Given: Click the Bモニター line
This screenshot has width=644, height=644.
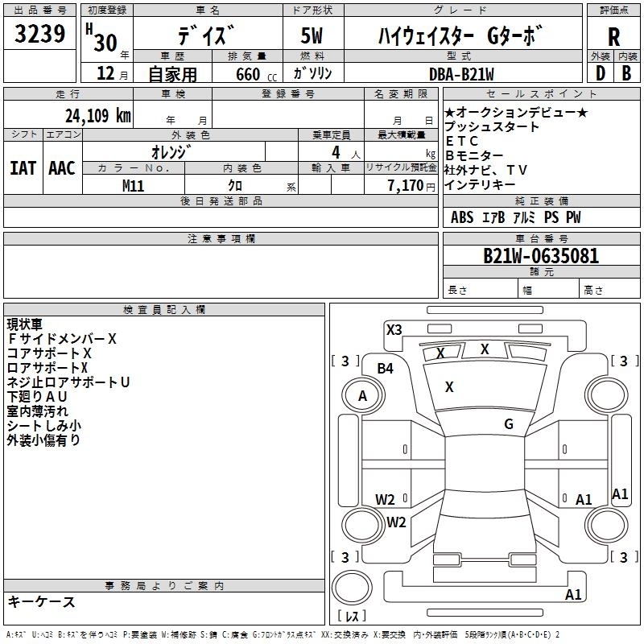Looking at the screenshot, I should 474,155.
